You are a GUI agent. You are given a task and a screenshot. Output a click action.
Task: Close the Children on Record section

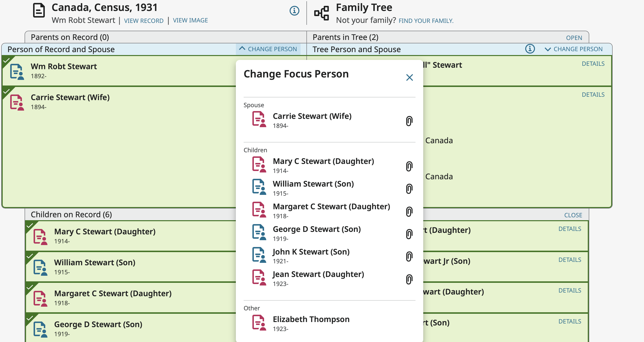click(573, 215)
